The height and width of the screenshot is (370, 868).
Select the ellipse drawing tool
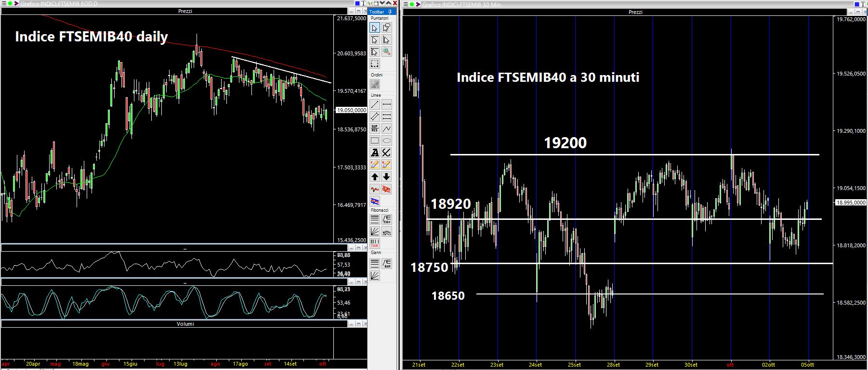(386, 140)
